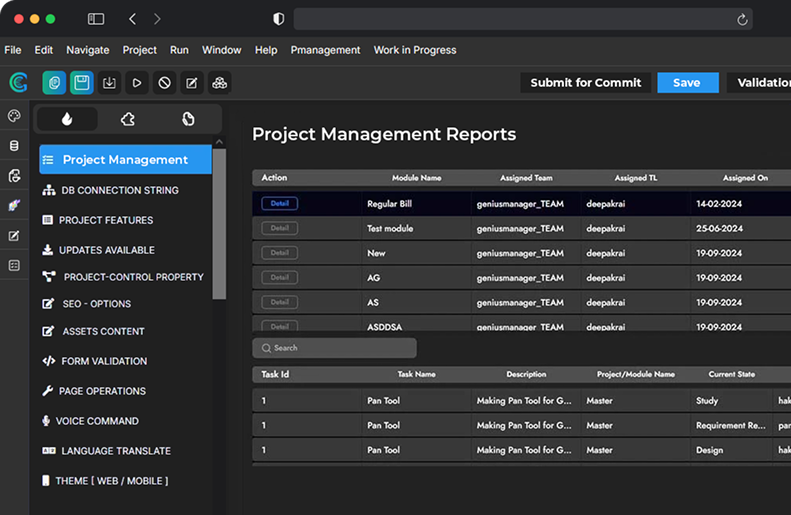Open the Work in Progress menu
This screenshot has width=791, height=515.
[415, 50]
